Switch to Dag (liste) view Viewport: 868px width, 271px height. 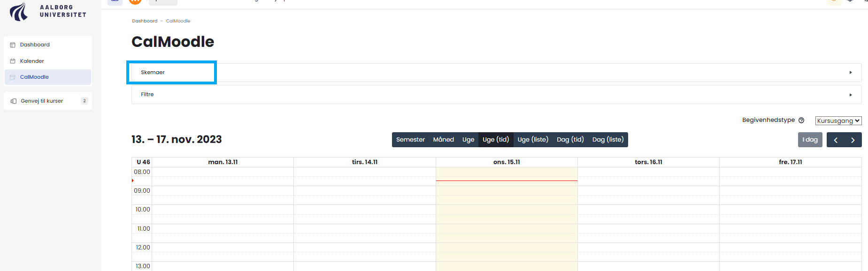click(608, 140)
